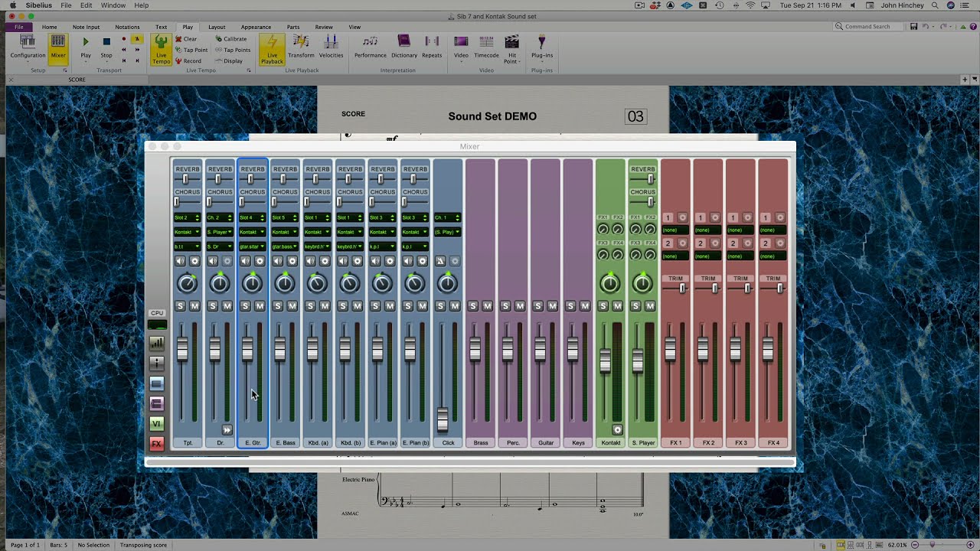Click the Live Tempo Record button
This screenshot has width=980, height=551.
point(188,61)
